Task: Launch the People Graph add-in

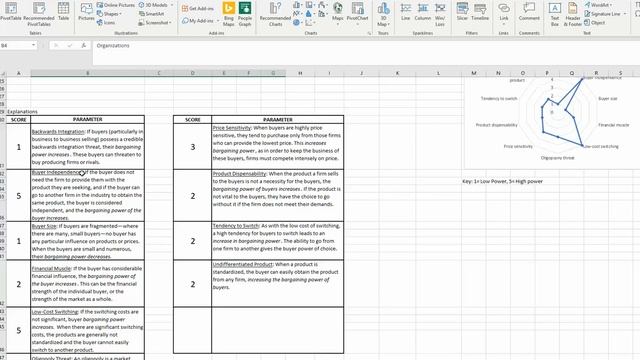Action: tap(245, 14)
